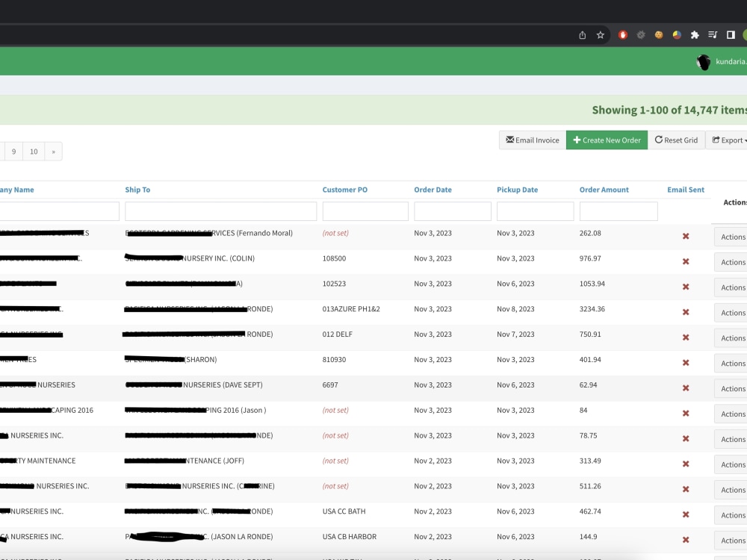The image size is (747, 560).
Task: Click the red X for the USA CB HARBOR order
Action: pyautogui.click(x=685, y=539)
